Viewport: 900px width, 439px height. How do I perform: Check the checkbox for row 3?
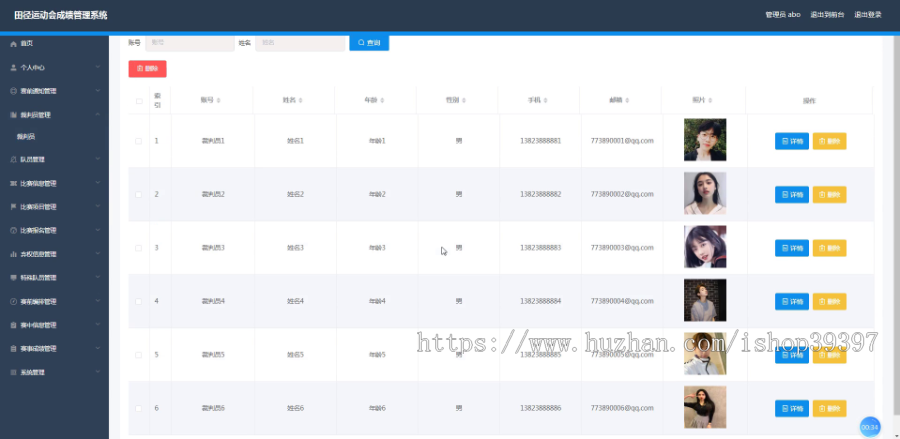coord(138,248)
